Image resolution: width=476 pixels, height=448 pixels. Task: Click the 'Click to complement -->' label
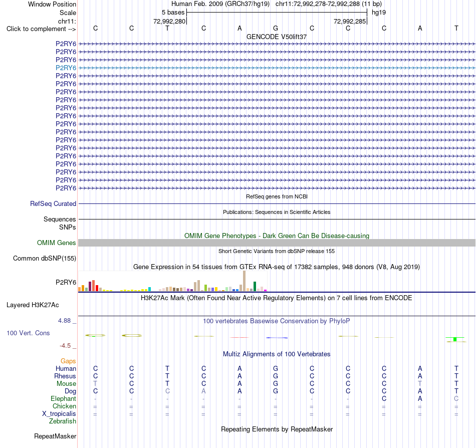click(41, 29)
